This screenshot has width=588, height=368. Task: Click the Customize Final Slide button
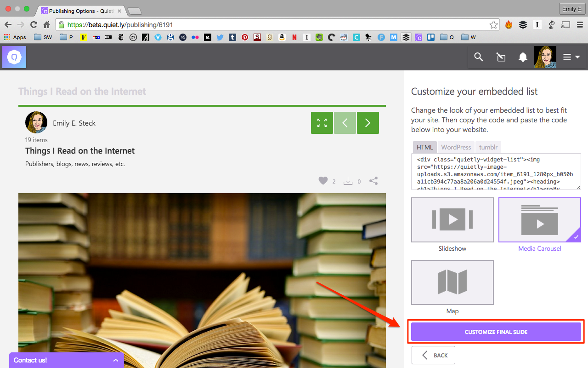[x=496, y=332]
